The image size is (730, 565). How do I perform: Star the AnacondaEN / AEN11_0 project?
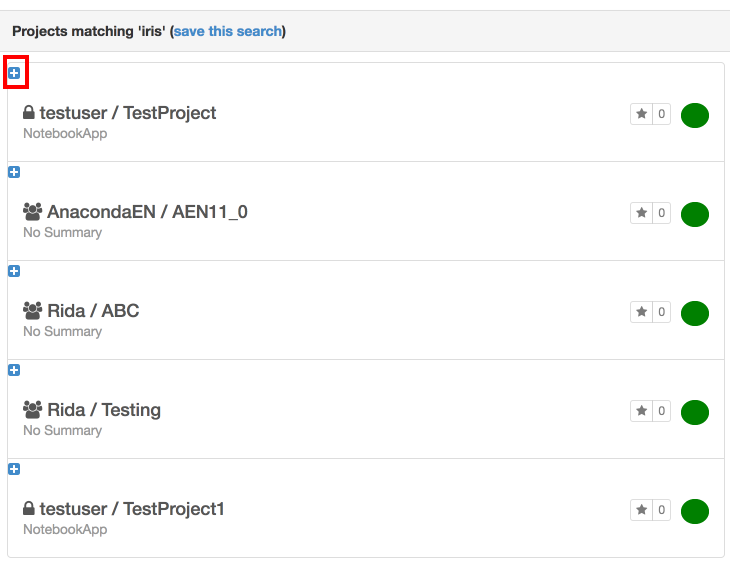click(642, 213)
